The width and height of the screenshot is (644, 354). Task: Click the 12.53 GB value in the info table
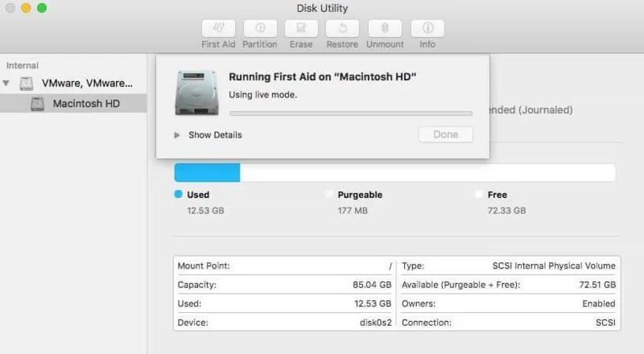[x=373, y=303]
